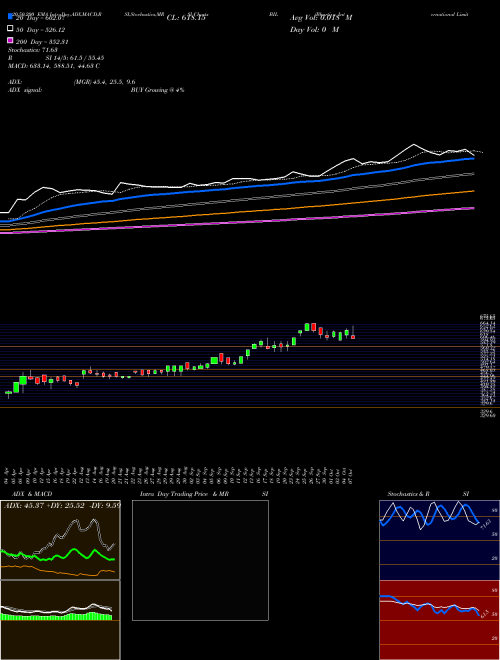Screen dimensions: 500x660
Task: Click the 'Stochastics & RSI' panel title
Action: pyautogui.click(x=428, y=494)
